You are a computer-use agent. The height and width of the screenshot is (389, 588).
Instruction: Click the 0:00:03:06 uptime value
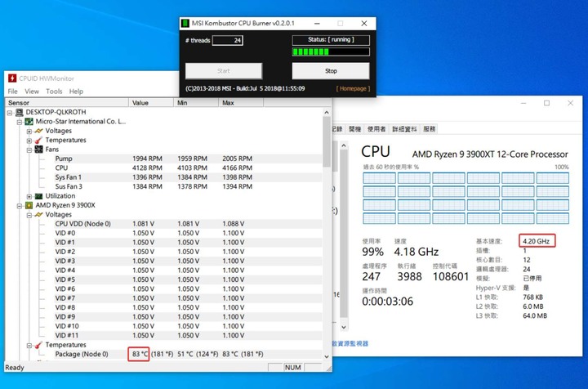pos(387,302)
